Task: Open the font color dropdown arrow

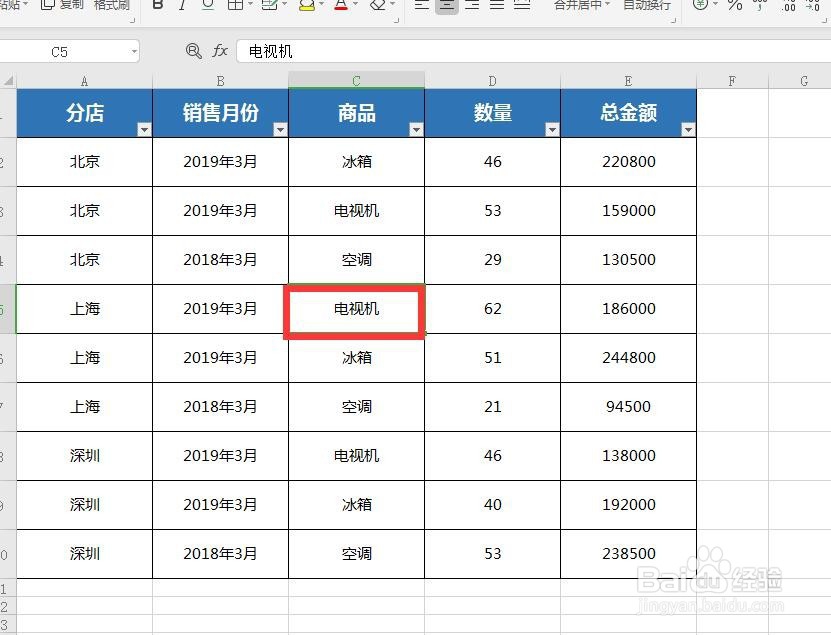Action: click(355, 4)
